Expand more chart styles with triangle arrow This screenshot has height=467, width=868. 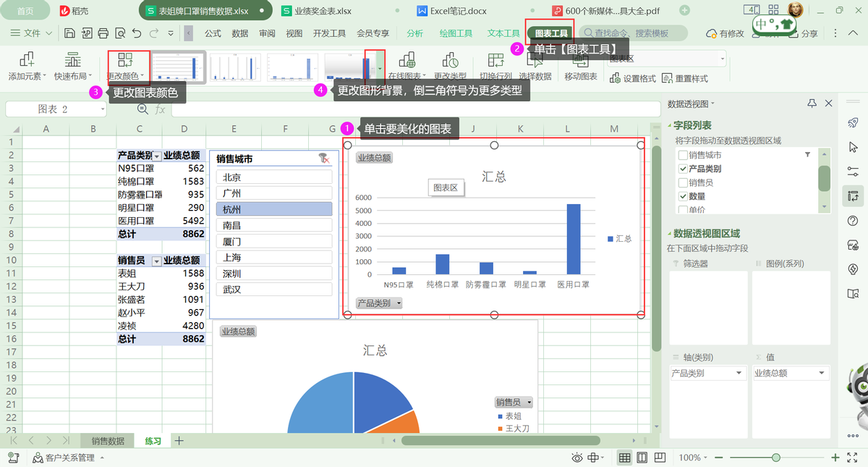click(380, 67)
